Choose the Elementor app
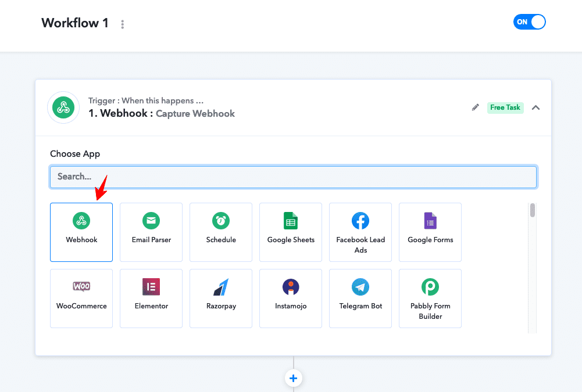Viewport: 582px width, 392px height. (151, 299)
